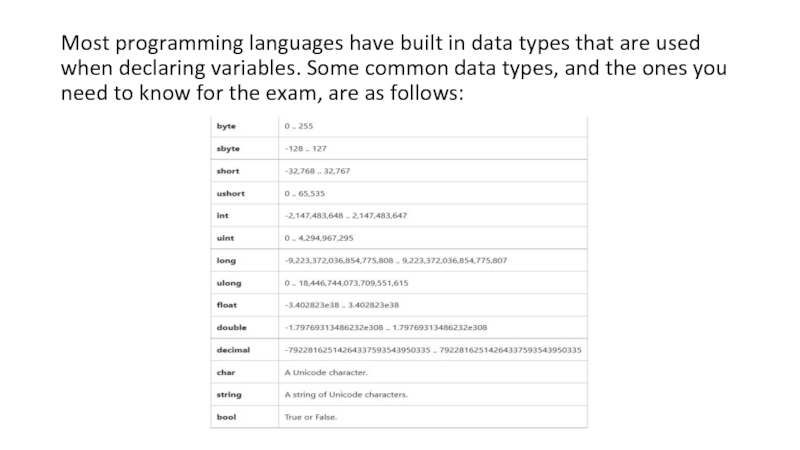Select the 'char' table cell
Screen dimensions: 800x450
pyautogui.click(x=225, y=372)
